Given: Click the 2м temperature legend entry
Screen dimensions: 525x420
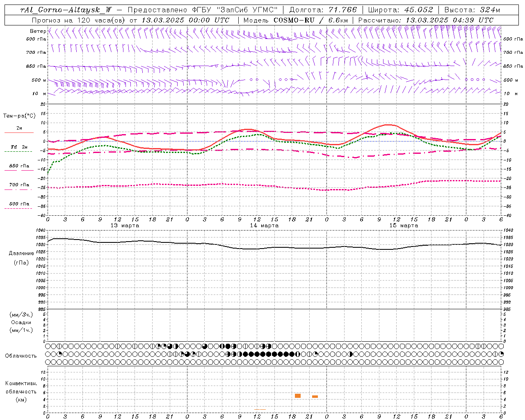Looking at the screenshot, I should click(19, 128).
